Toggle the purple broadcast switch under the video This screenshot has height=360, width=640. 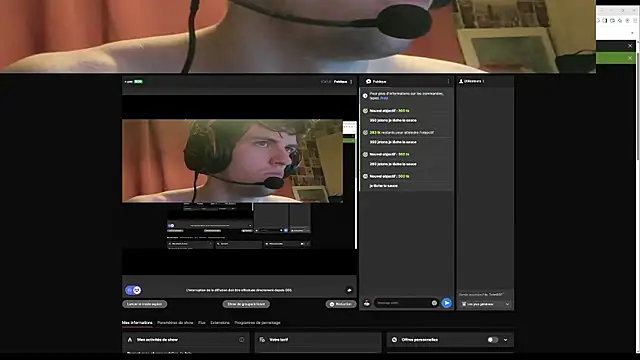[133, 290]
